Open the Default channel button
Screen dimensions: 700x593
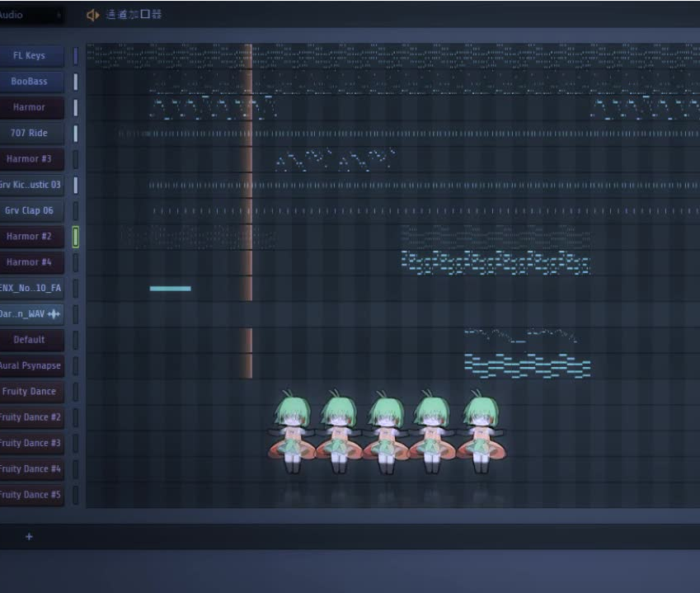[x=31, y=340]
